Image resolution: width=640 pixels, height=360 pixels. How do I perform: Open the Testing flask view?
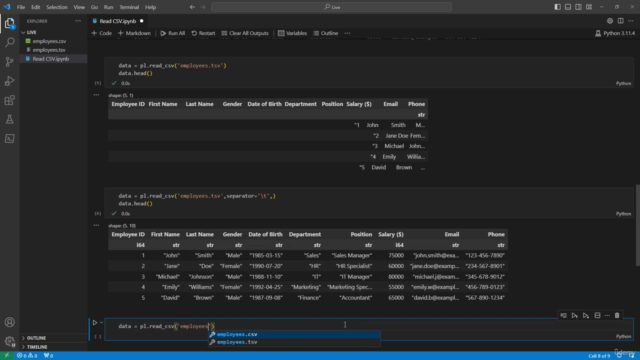click(x=9, y=119)
